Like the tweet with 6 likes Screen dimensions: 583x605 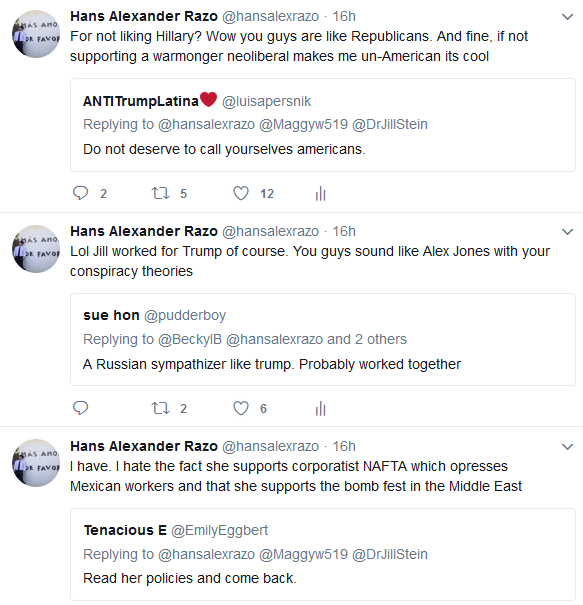(241, 408)
